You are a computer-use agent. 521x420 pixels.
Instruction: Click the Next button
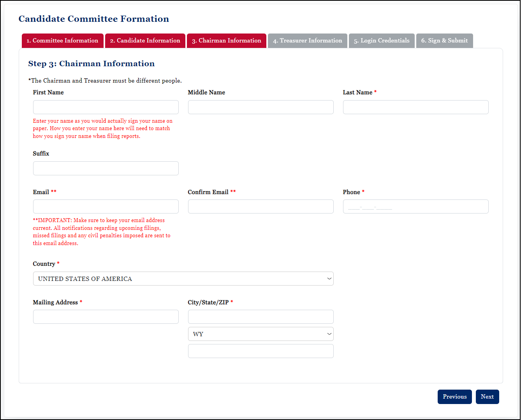click(487, 397)
